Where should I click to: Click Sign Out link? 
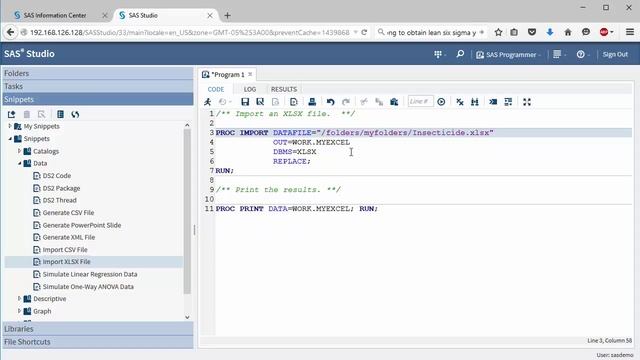615,54
